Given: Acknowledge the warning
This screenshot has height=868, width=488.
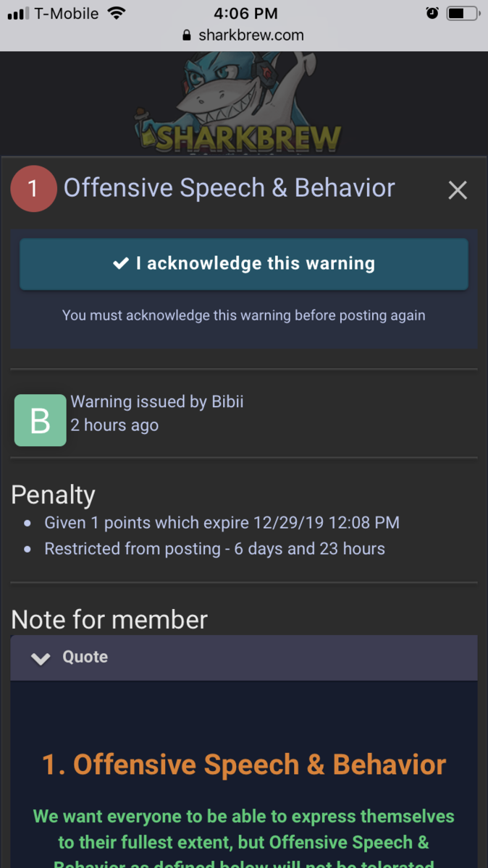Looking at the screenshot, I should [x=244, y=263].
